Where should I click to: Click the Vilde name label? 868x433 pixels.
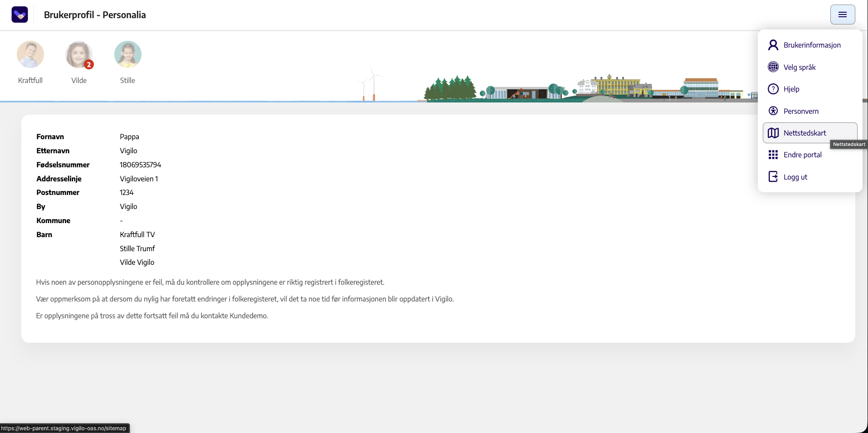(79, 80)
